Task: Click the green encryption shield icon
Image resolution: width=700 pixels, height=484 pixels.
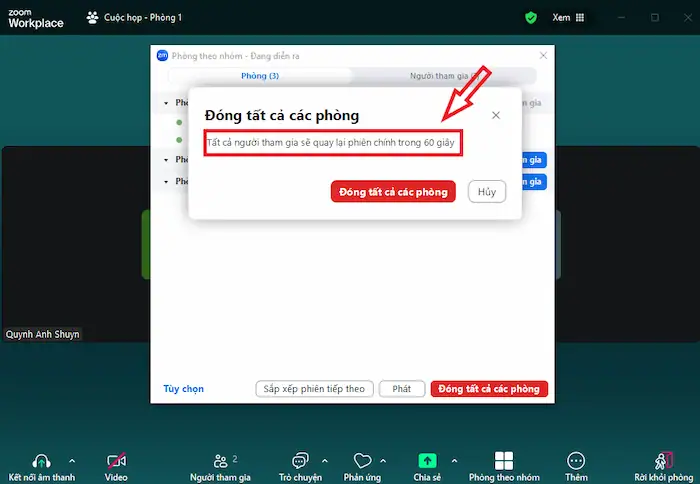Action: tap(531, 17)
